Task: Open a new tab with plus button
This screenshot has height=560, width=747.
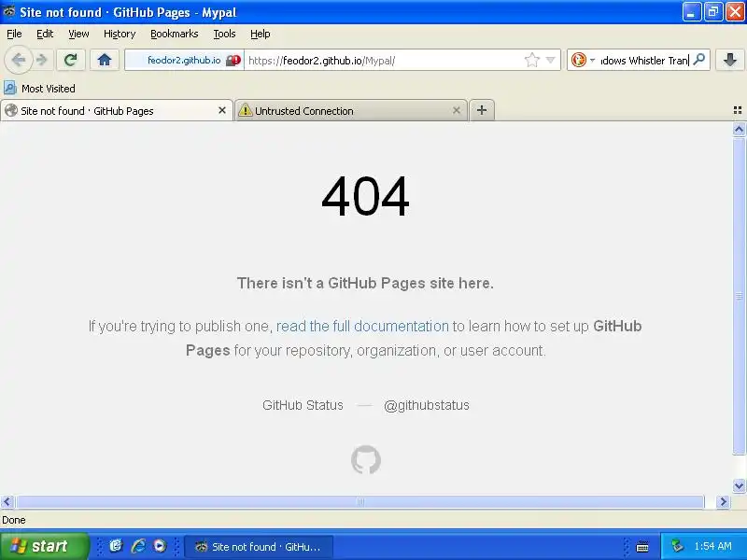Action: tap(482, 110)
